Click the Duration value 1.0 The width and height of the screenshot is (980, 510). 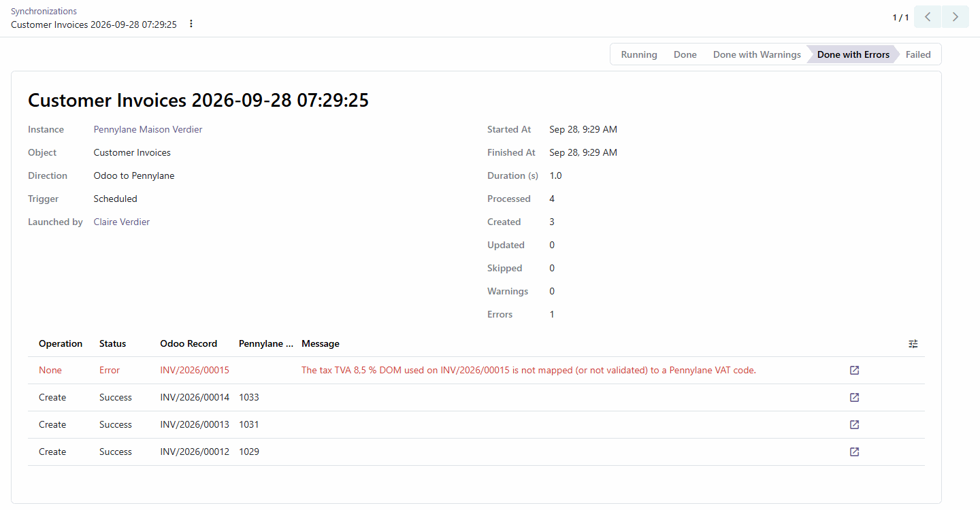tap(555, 175)
